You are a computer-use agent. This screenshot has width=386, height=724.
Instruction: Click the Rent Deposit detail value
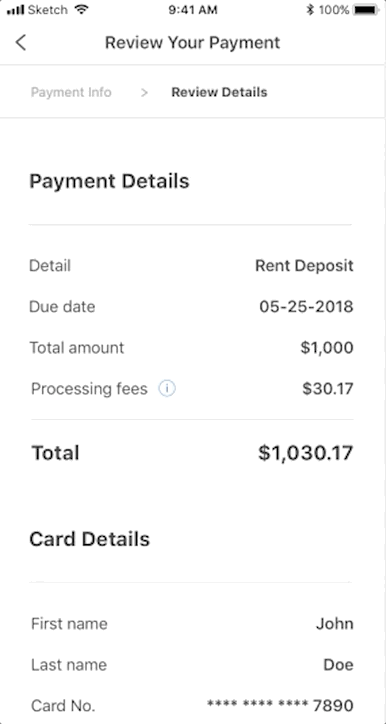coord(304,265)
